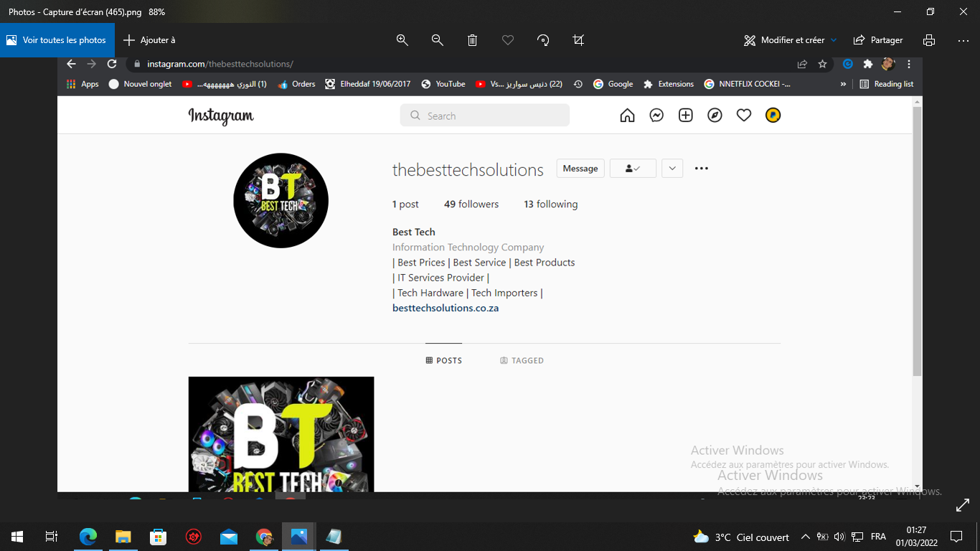Bookmark page with star icon
This screenshot has height=551, width=980.
point(823,64)
